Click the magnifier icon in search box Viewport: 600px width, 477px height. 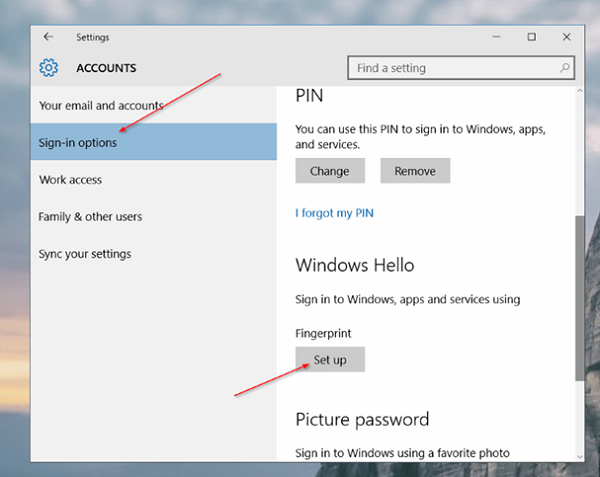(x=565, y=68)
